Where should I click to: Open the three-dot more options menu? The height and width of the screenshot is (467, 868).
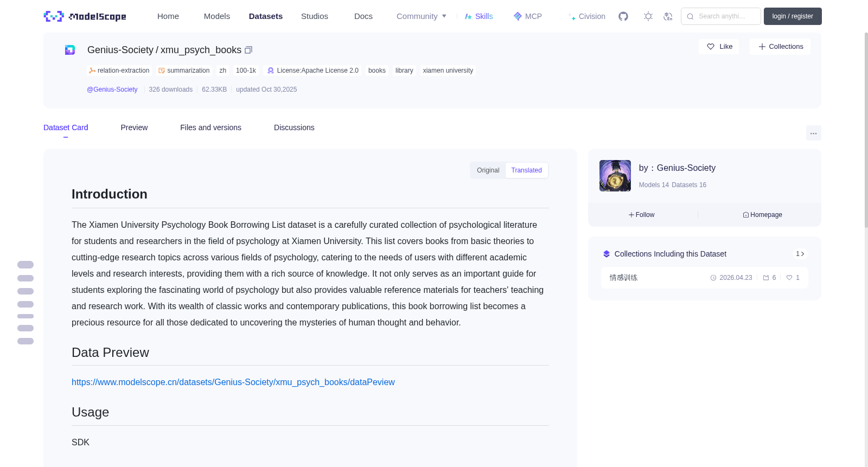tap(814, 133)
